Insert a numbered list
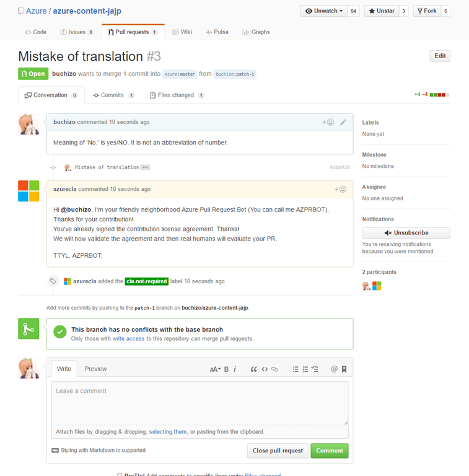This screenshot has width=469, height=476. 305,369
